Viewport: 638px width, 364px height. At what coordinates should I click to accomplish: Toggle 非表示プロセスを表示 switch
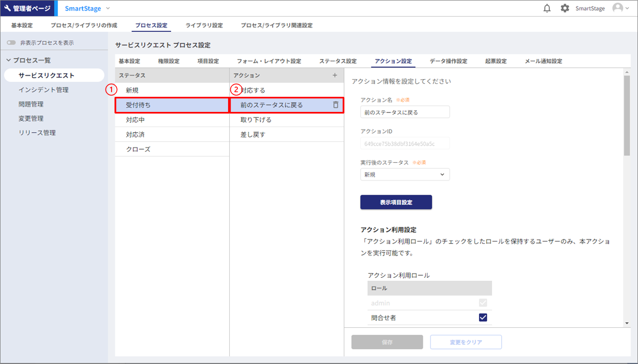tap(11, 43)
